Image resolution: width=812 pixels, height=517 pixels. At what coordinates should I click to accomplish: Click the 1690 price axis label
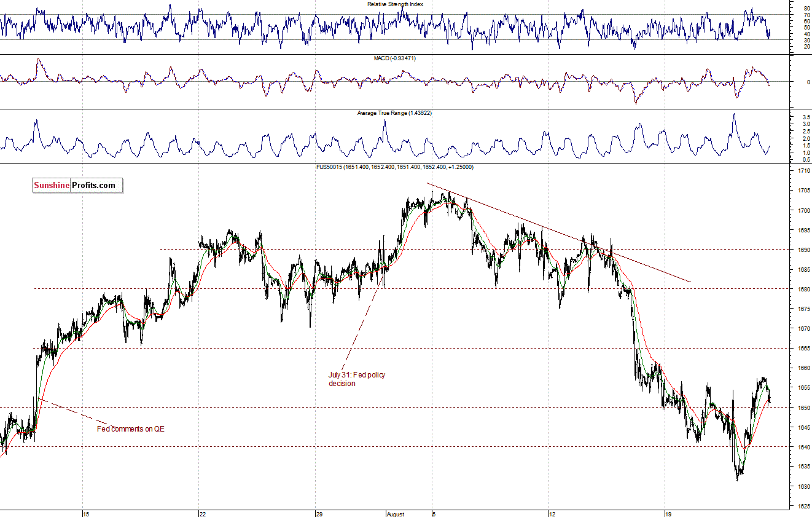803,250
